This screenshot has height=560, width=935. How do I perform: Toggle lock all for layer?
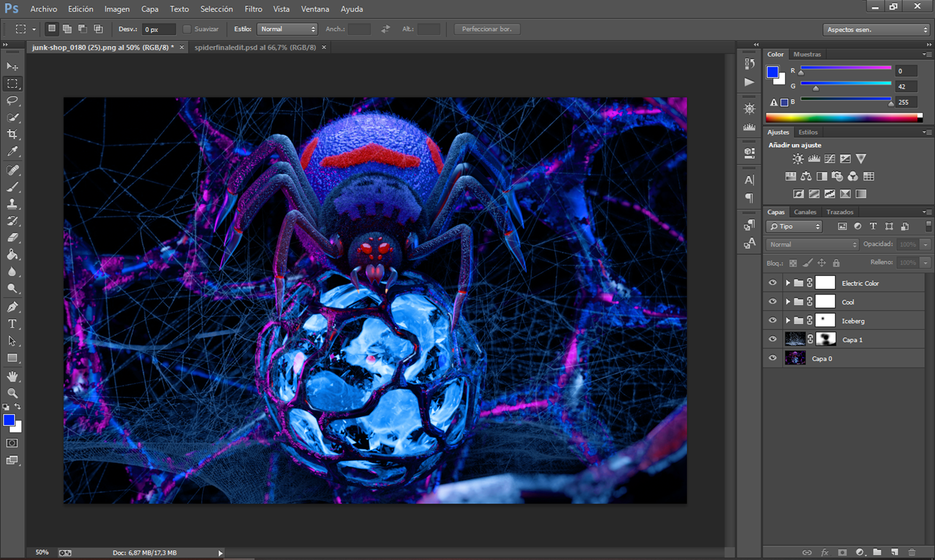(836, 263)
